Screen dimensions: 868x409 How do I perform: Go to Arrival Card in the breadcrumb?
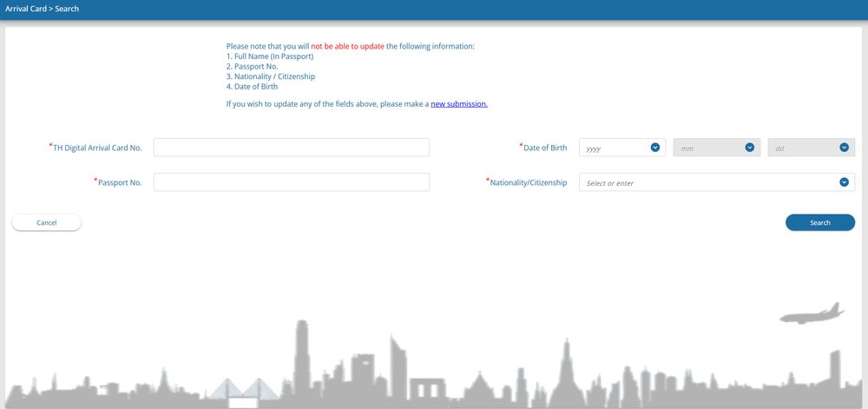point(25,9)
